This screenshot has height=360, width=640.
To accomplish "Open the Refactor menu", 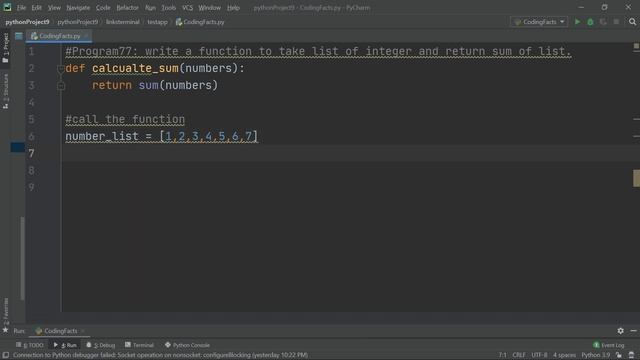I will coord(127,7).
